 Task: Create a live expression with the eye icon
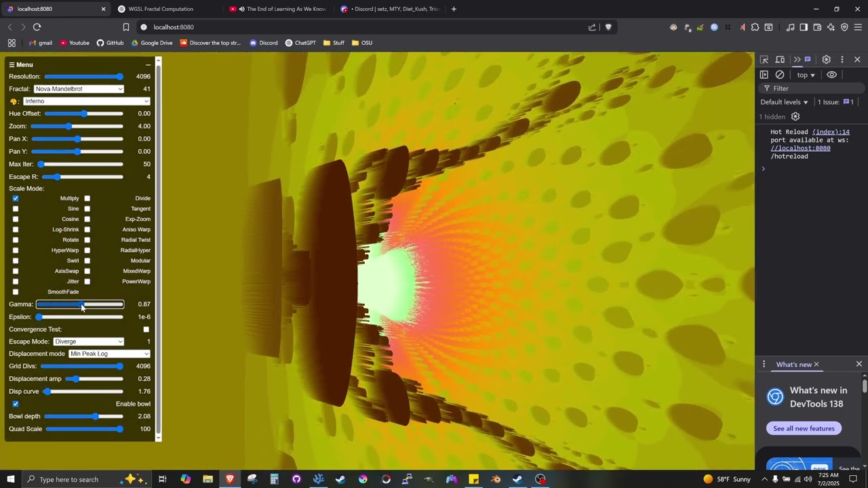831,75
